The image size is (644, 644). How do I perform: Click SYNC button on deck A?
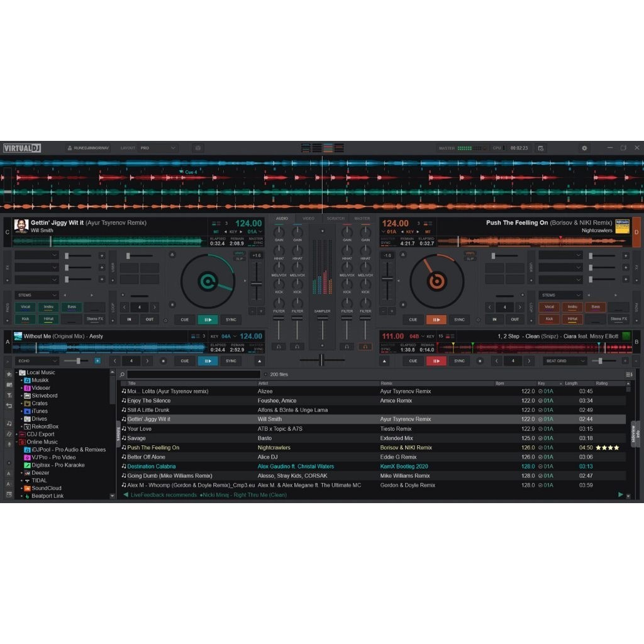pyautogui.click(x=231, y=361)
